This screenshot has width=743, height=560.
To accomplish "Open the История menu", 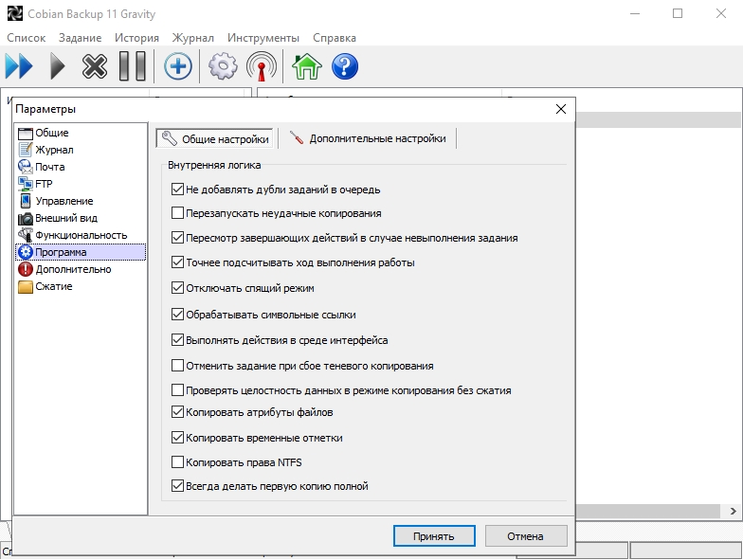I will 136,38.
